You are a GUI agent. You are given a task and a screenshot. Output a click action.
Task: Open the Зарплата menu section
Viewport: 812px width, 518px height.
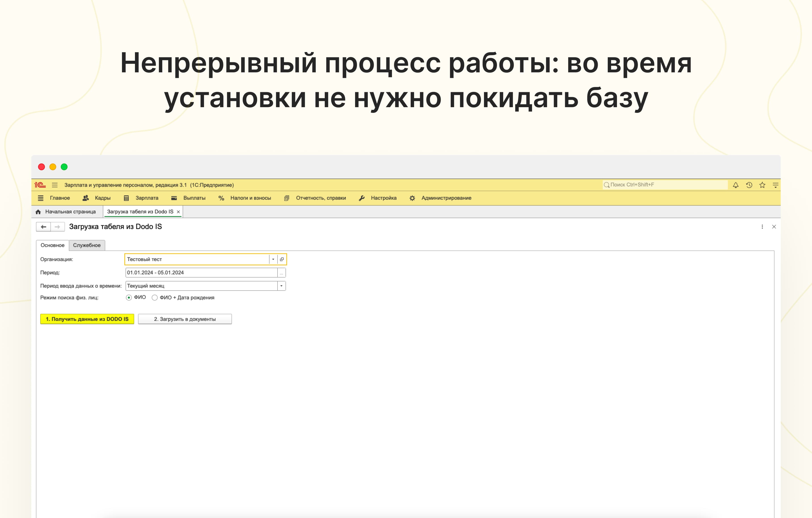point(147,198)
